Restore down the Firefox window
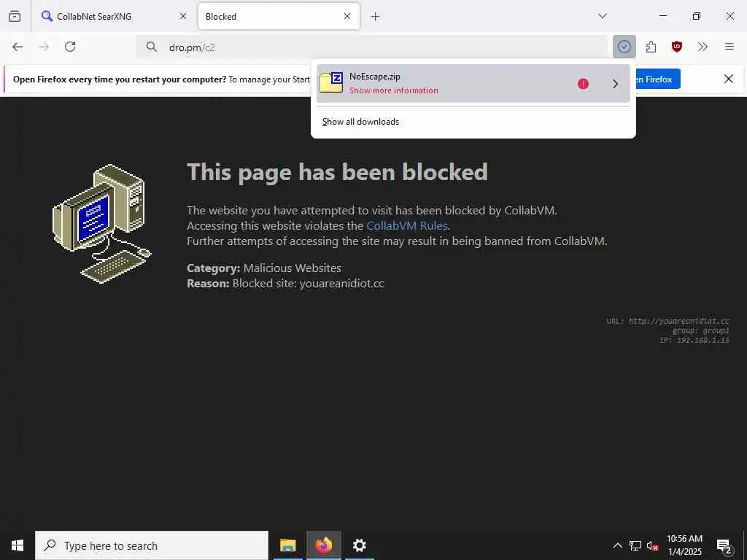The width and height of the screenshot is (747, 560). click(x=697, y=16)
